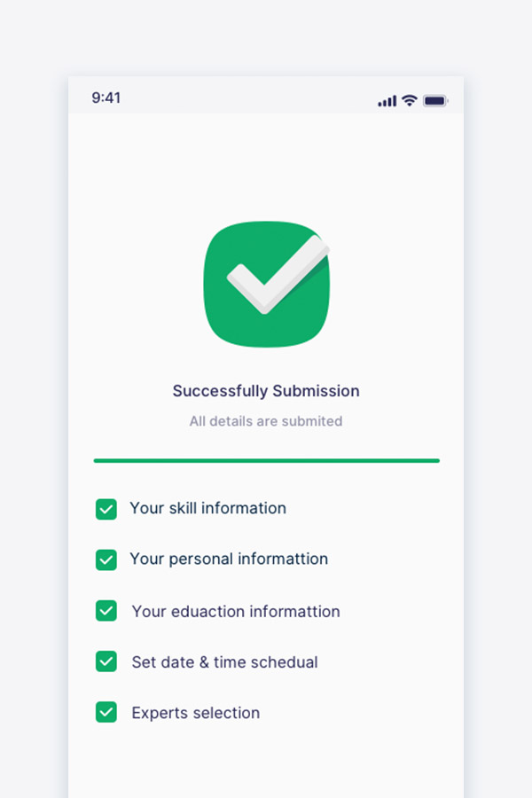
Task: Open Set date & time schedule item
Action: (224, 662)
